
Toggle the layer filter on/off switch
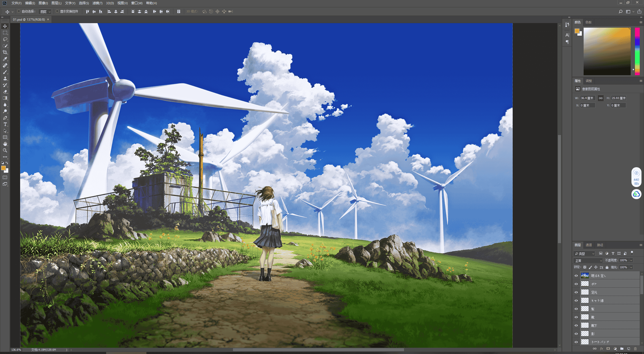click(x=632, y=253)
